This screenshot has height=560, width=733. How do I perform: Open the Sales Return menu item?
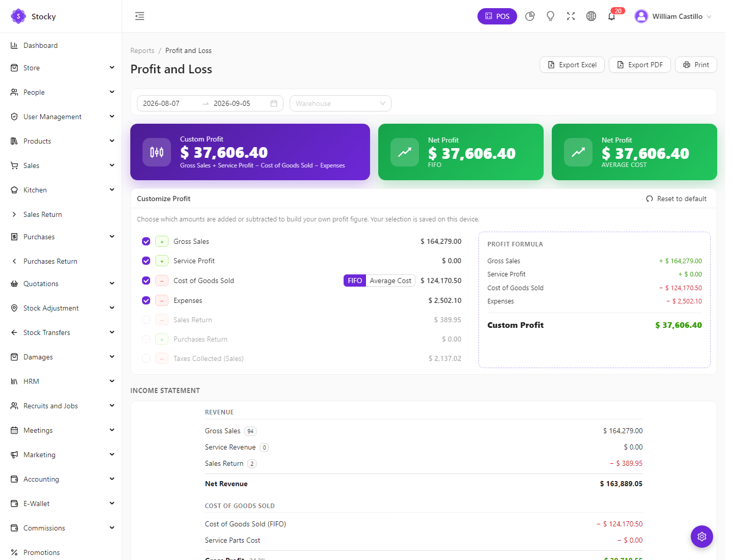click(x=61, y=214)
